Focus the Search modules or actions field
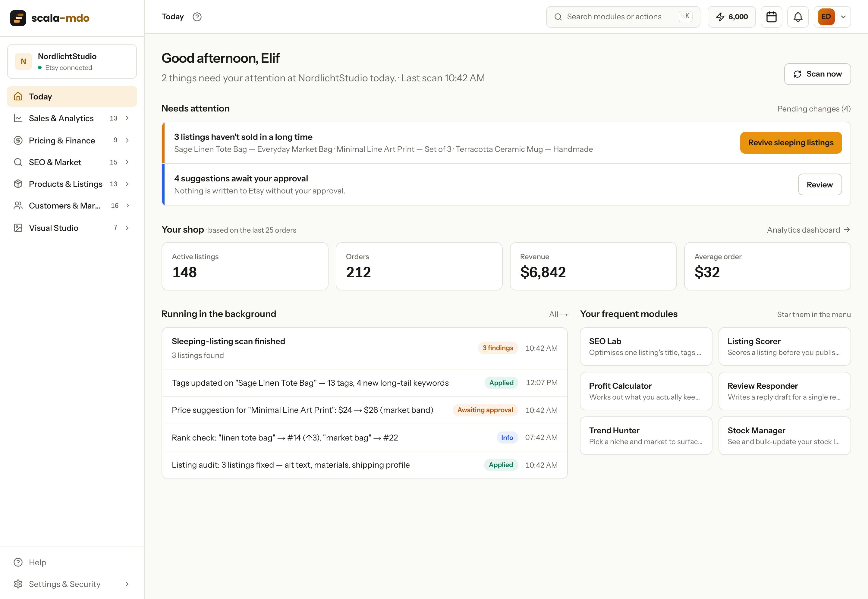This screenshot has width=868, height=599. 623,17
